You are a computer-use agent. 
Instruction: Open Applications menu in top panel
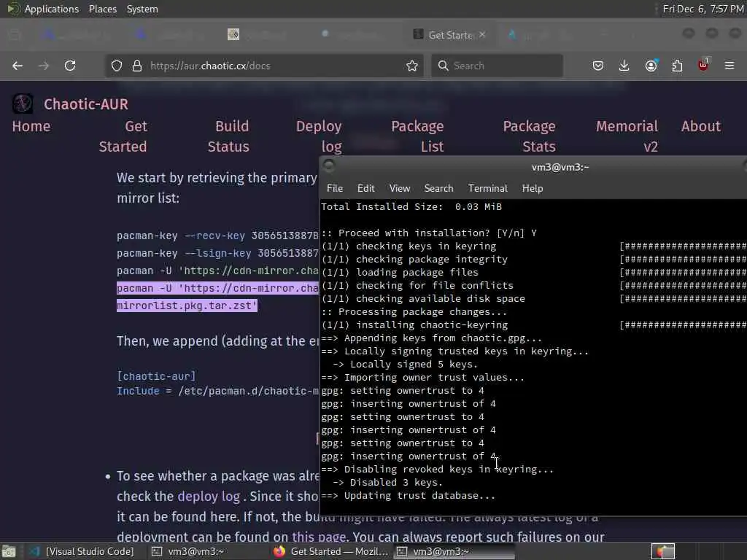[52, 9]
